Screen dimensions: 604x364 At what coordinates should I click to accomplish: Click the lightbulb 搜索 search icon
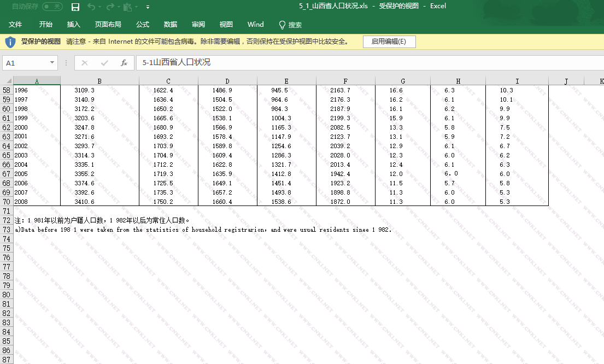(282, 25)
